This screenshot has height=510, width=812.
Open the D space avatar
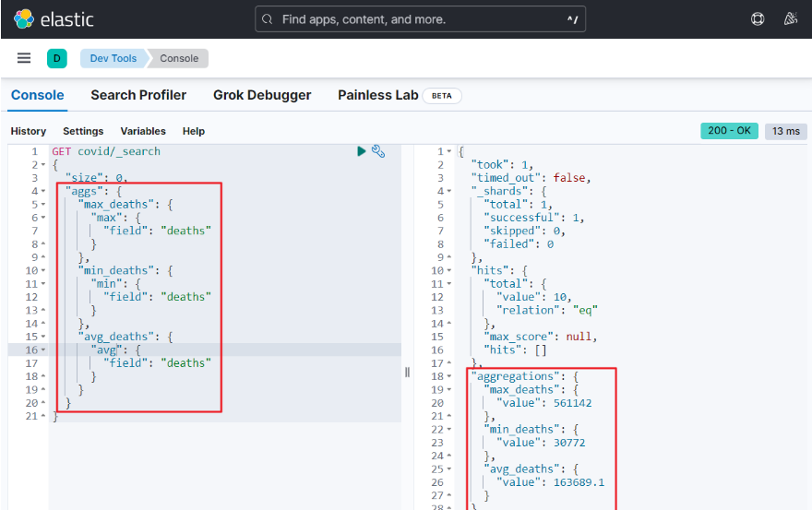57,58
